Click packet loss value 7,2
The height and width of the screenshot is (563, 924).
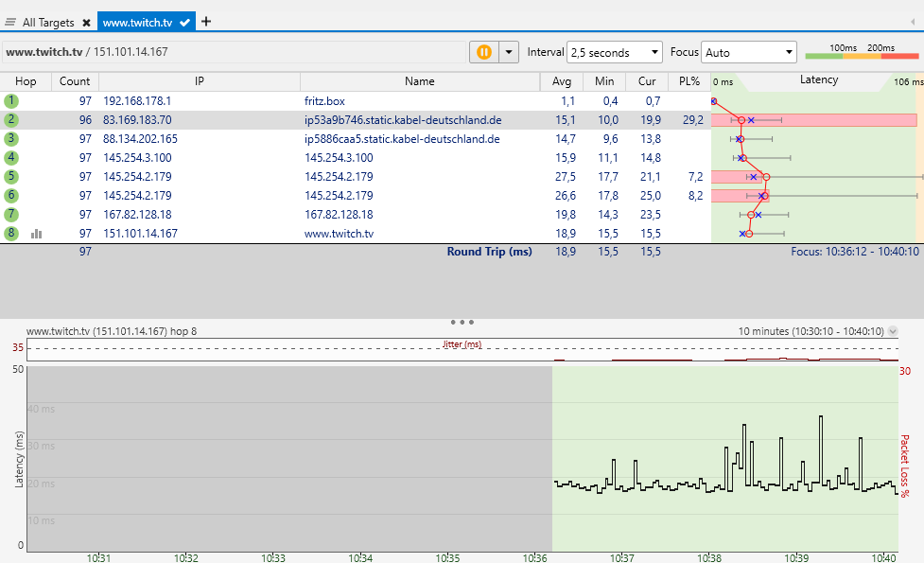(695, 176)
